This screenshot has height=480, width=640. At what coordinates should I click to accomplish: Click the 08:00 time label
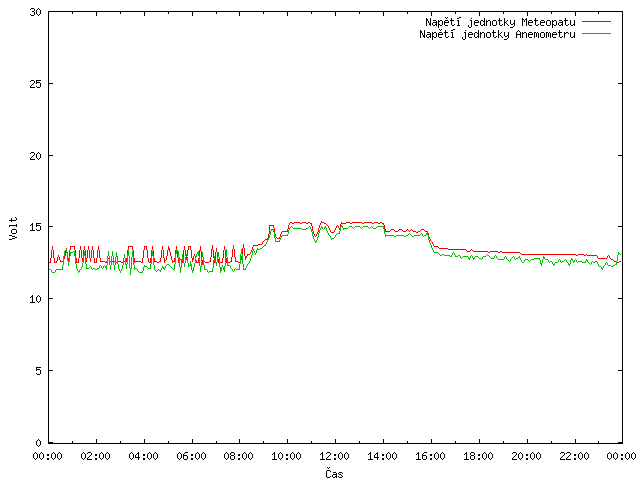[x=238, y=456]
